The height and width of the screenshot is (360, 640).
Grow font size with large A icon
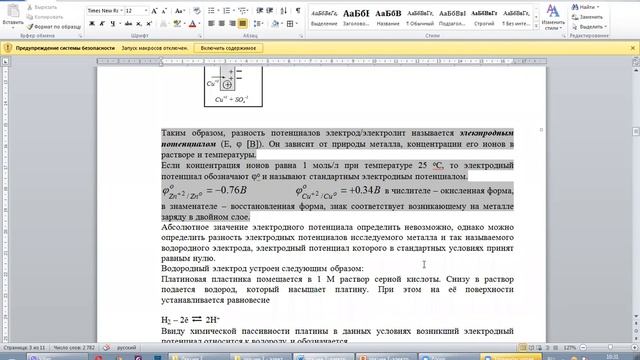point(155,11)
